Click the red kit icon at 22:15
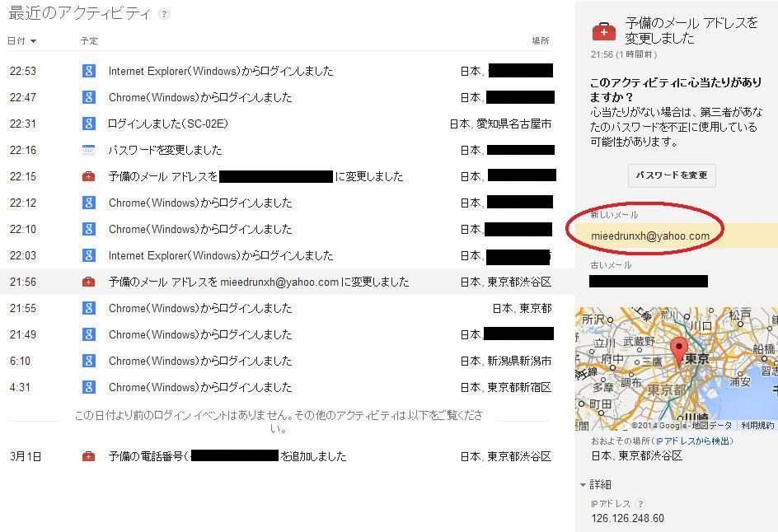Viewport: 778px width, 532px height. [89, 176]
